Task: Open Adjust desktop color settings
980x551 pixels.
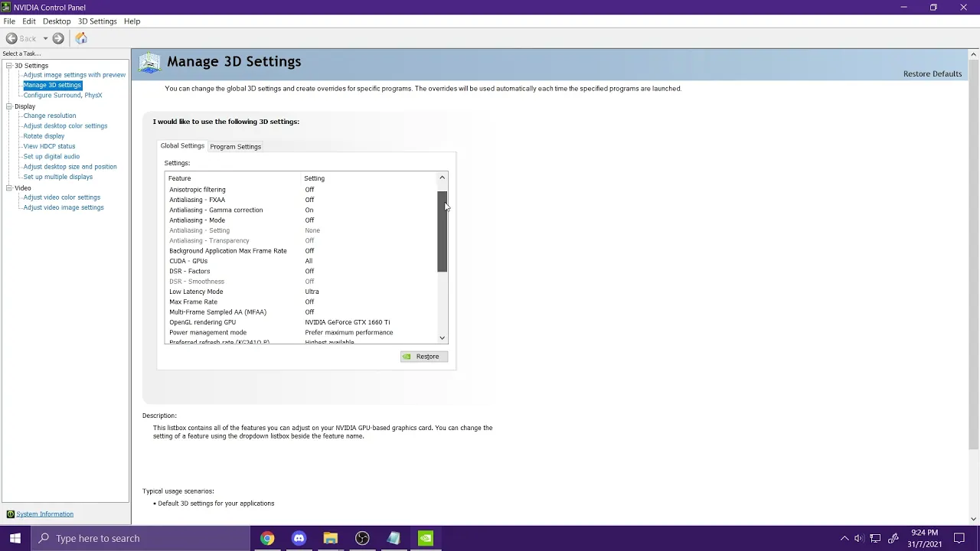Action: 65,126
